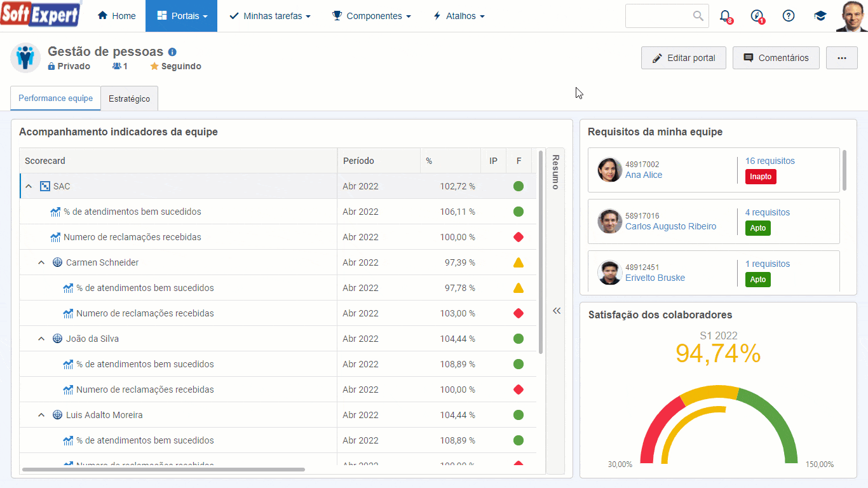Click the clock alert icon in header
The image size is (868, 488).
(x=756, y=16)
